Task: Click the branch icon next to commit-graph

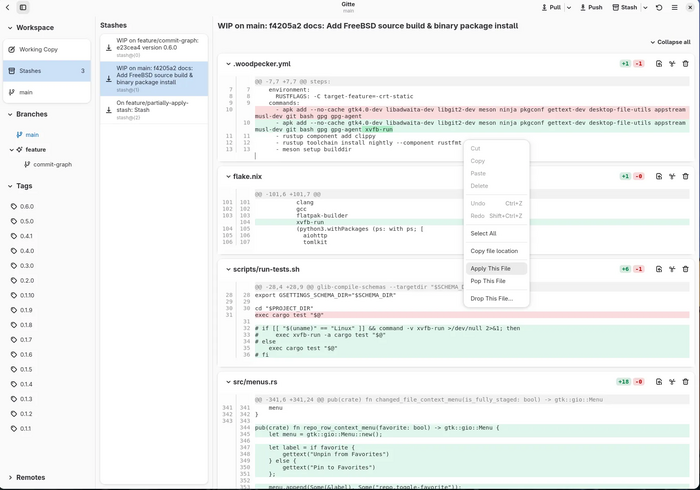Action: coord(27,164)
